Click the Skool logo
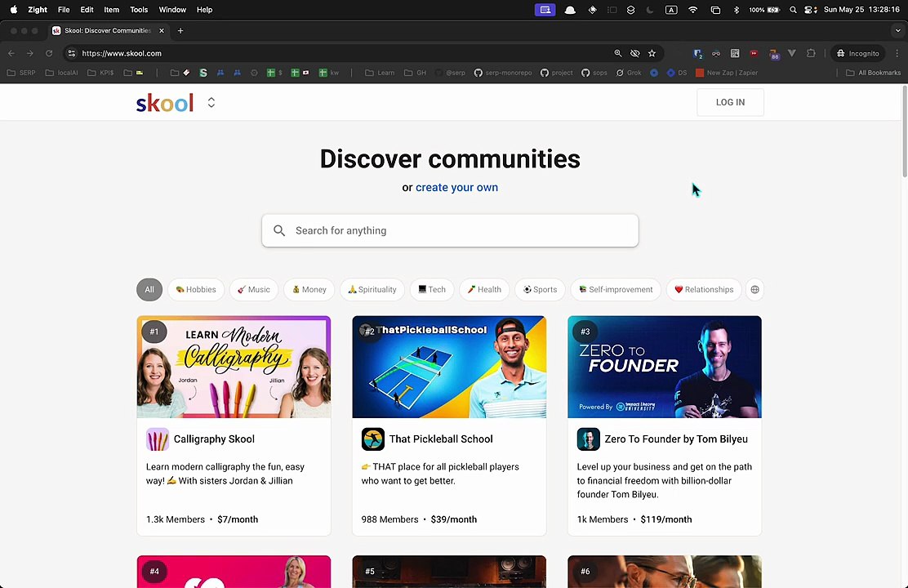The image size is (908, 588). tap(164, 103)
